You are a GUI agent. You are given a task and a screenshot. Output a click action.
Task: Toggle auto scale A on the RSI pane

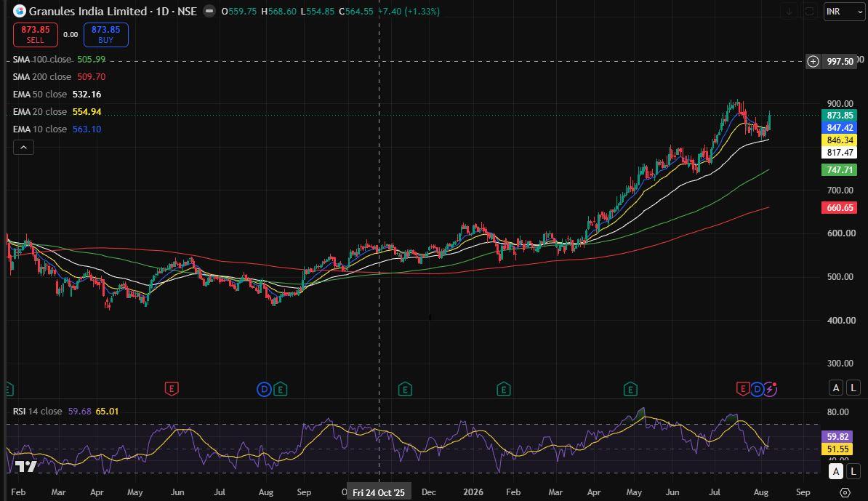pos(836,471)
